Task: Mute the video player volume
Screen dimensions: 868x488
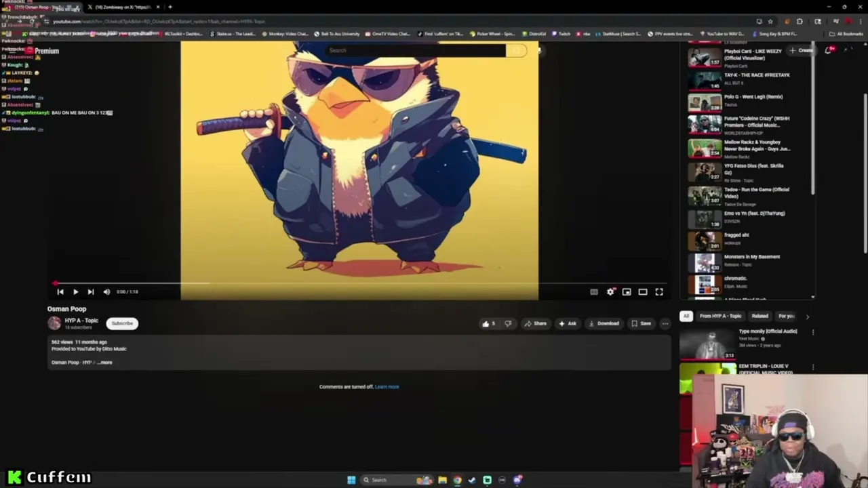Action: point(106,291)
